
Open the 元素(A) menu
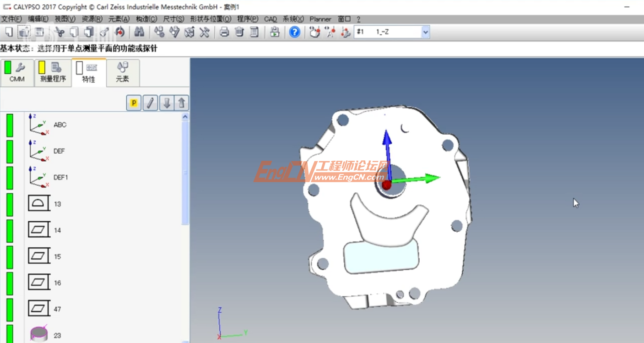119,19
